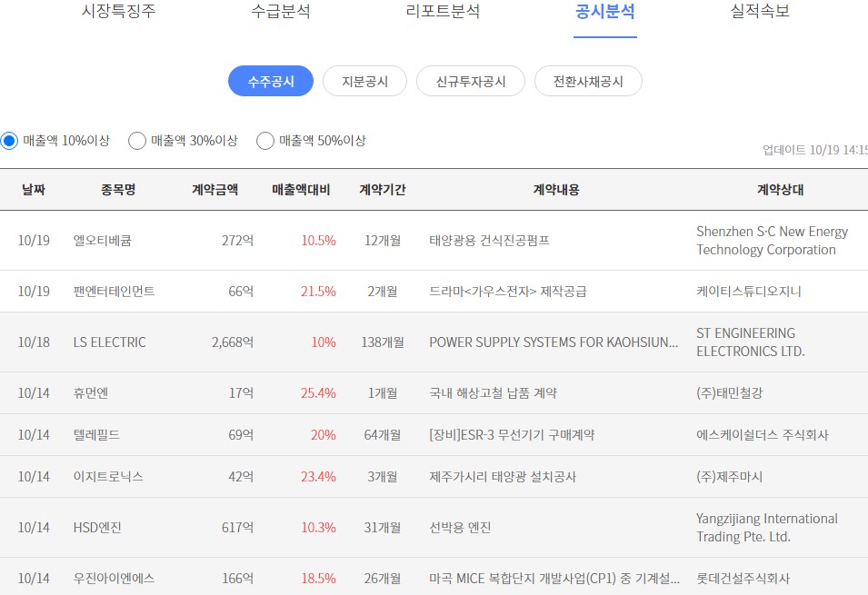This screenshot has height=595, width=868.
Task: Click the 2,668억 contract amount
Action: pos(233,342)
